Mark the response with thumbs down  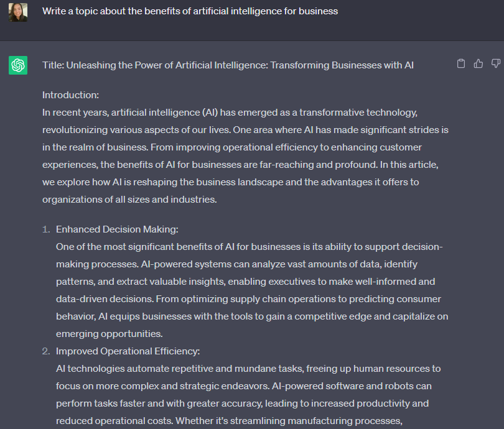(x=496, y=63)
